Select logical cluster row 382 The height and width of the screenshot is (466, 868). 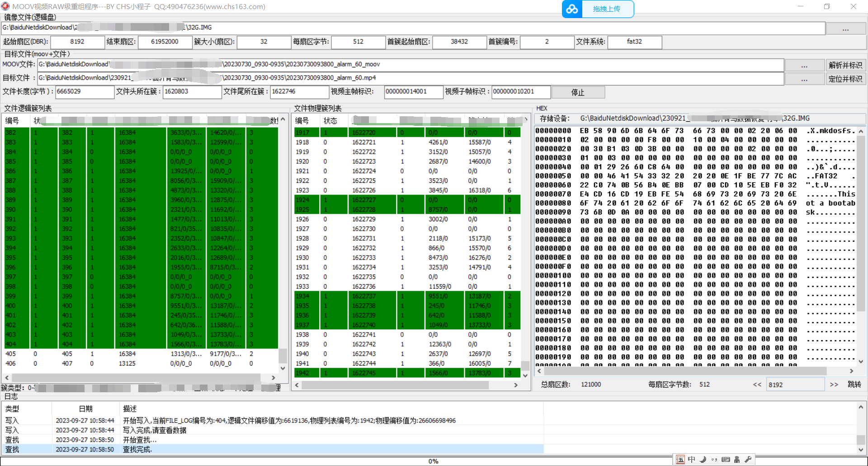[141, 133]
